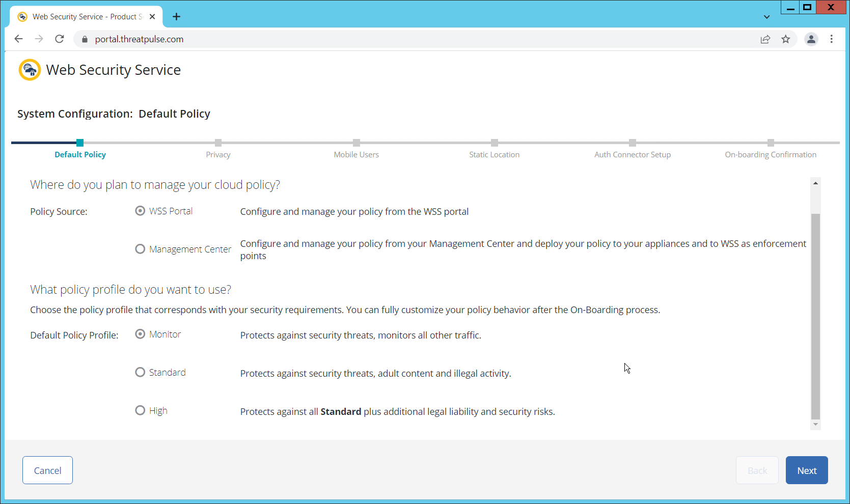Viewport: 850px width, 504px height.
Task: Bookmark this page with the star icon
Action: pyautogui.click(x=786, y=39)
